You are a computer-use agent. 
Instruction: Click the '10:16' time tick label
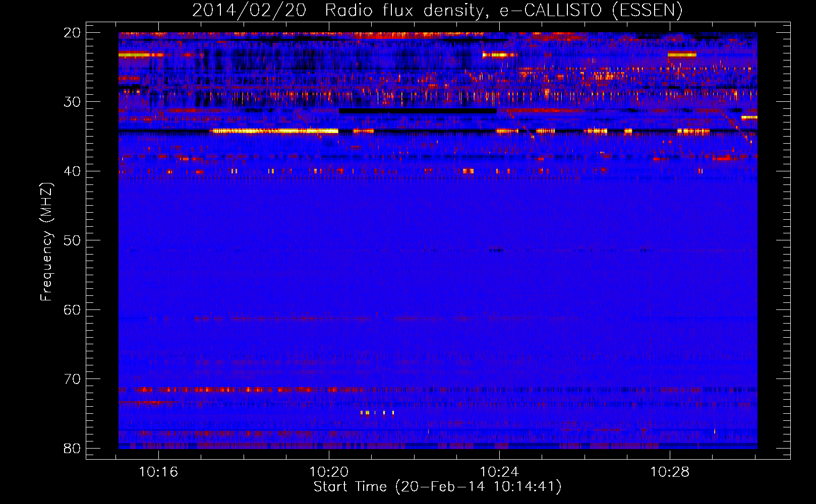pos(159,472)
